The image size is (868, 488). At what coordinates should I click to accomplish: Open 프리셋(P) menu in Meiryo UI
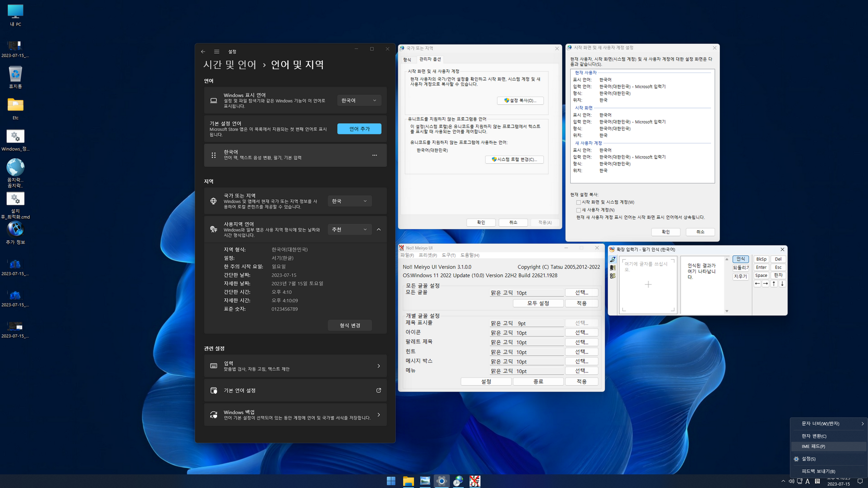click(428, 255)
